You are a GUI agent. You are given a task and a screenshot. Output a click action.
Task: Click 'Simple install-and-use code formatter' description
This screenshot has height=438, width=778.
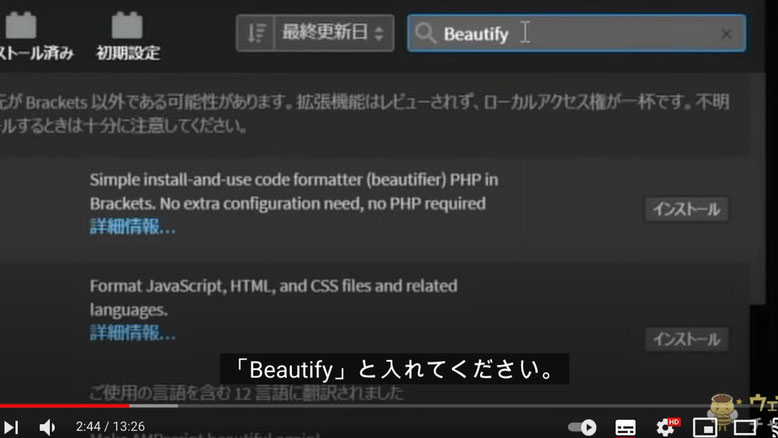[x=294, y=191]
